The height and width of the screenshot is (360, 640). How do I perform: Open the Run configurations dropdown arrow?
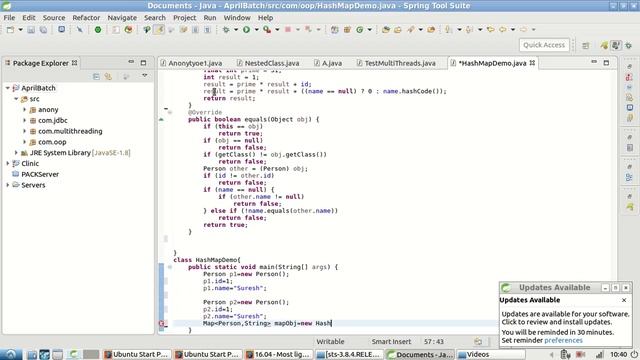click(x=256, y=29)
